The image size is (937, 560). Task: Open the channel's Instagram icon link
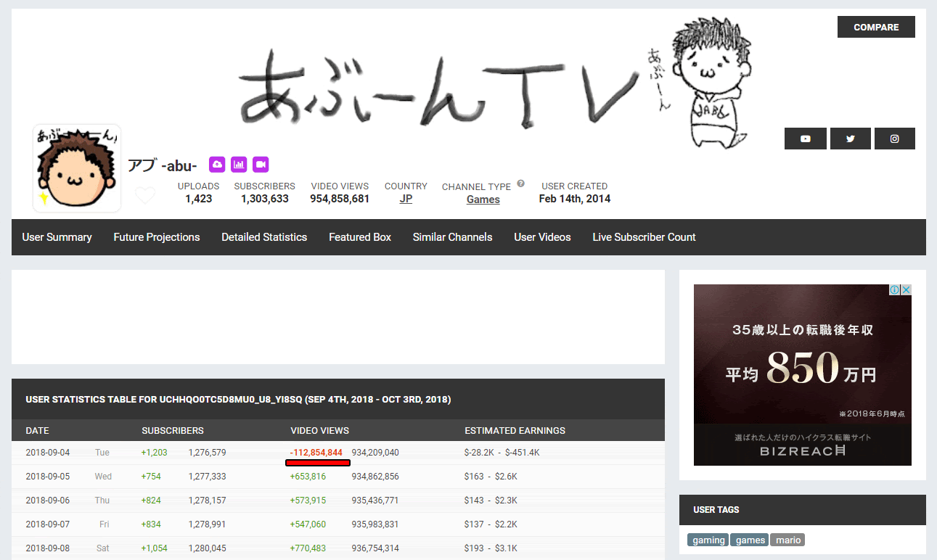(x=894, y=139)
